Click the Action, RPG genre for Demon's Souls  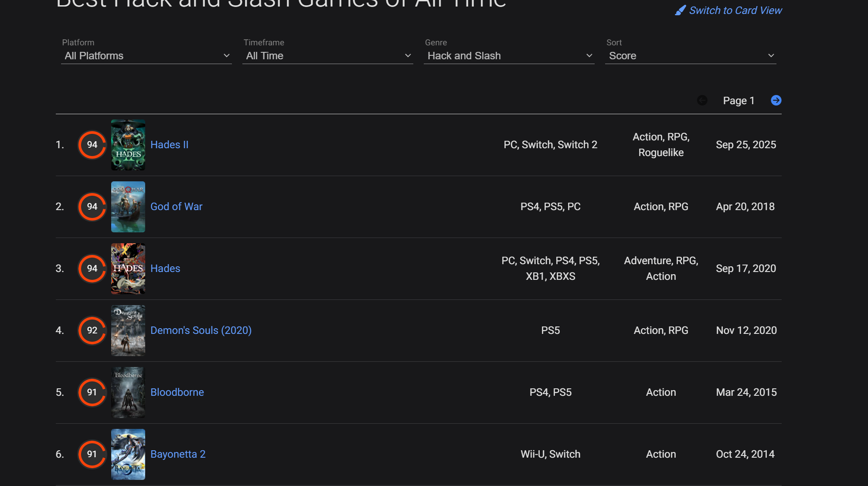pyautogui.click(x=661, y=330)
